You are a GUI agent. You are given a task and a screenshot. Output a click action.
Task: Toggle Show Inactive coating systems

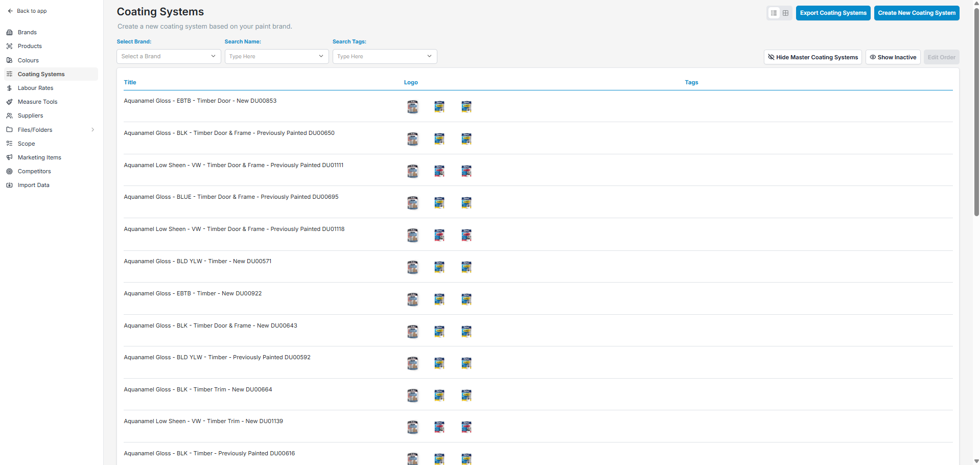[893, 57]
